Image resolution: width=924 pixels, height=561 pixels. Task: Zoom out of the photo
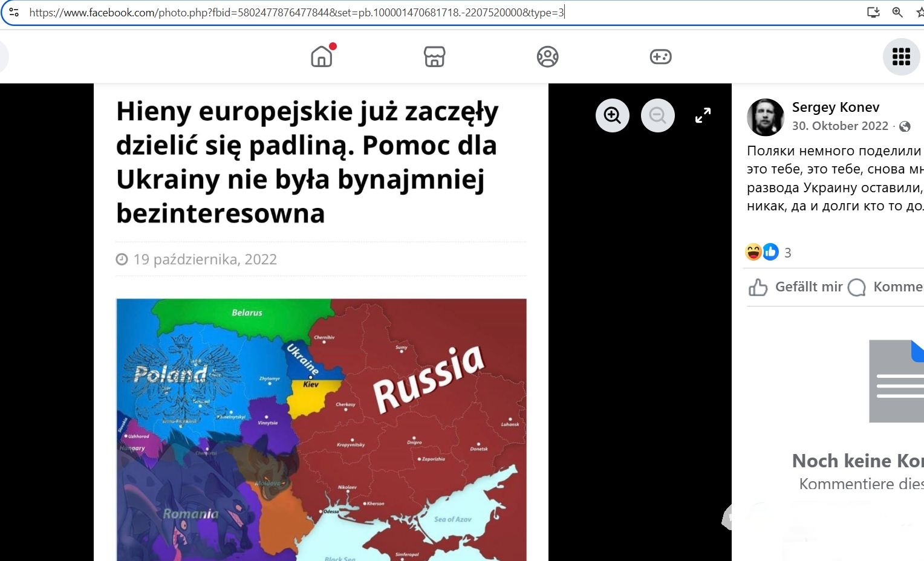(657, 115)
